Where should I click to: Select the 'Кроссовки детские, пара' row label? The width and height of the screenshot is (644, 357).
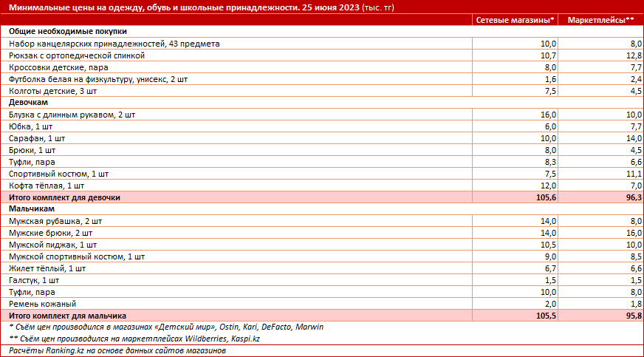(58, 67)
